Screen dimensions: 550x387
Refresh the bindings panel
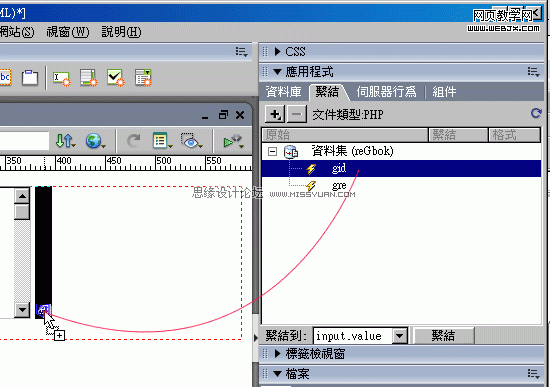(536, 113)
